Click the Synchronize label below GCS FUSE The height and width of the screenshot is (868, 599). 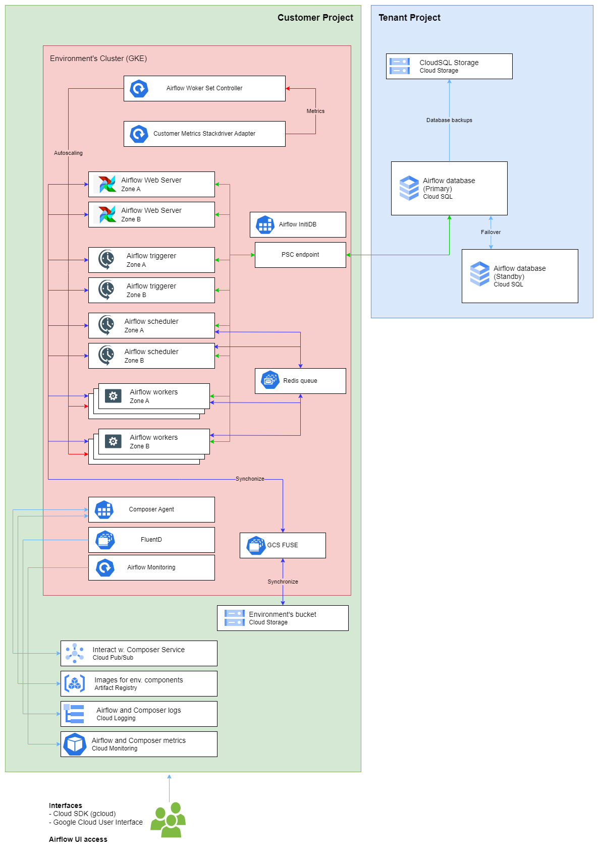(283, 582)
